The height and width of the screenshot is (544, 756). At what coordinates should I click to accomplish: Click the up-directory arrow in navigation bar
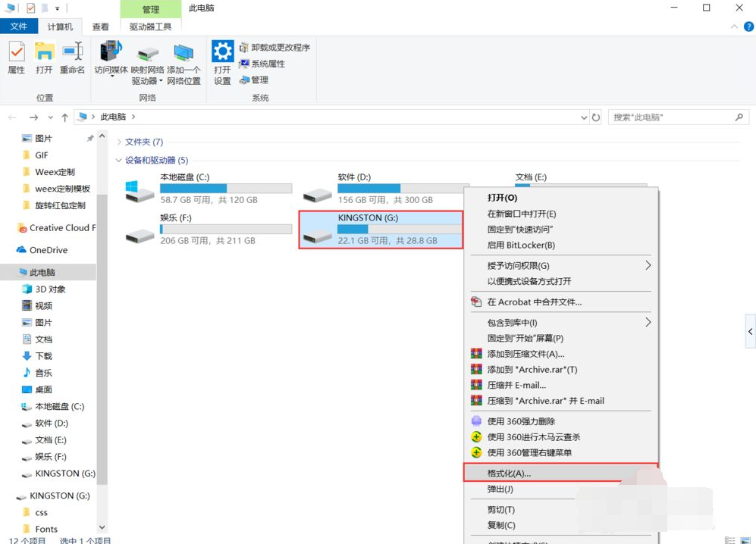[x=64, y=117]
